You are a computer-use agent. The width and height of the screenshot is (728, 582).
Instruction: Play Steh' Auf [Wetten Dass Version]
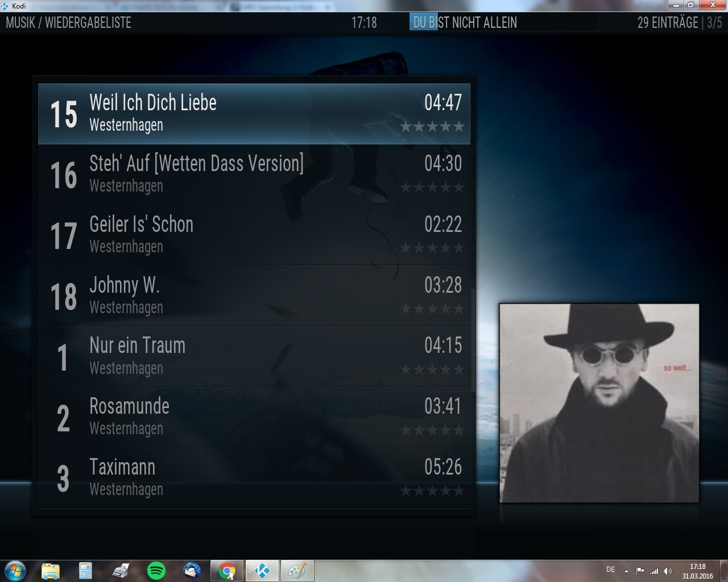pyautogui.click(x=254, y=174)
